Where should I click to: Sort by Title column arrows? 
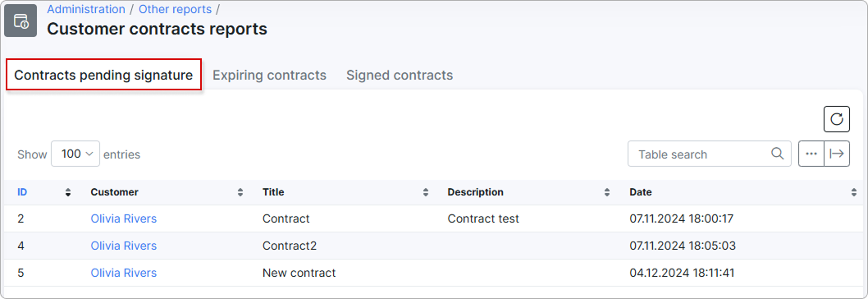[426, 192]
